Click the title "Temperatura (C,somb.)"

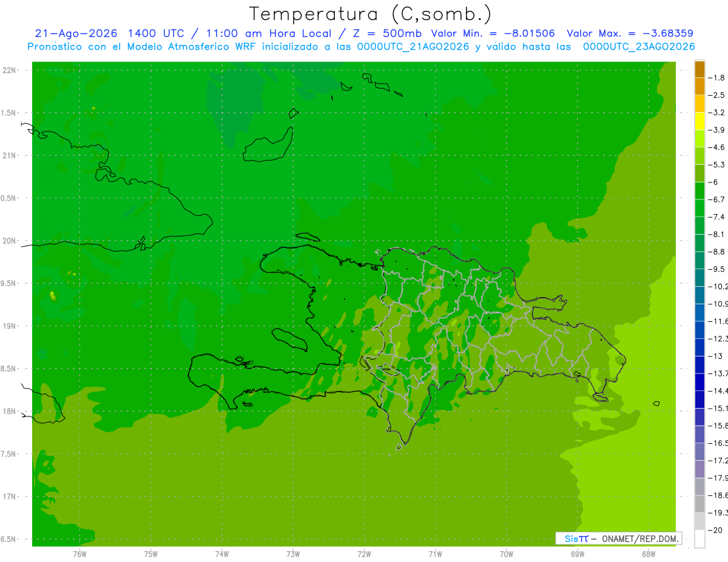coord(370,14)
